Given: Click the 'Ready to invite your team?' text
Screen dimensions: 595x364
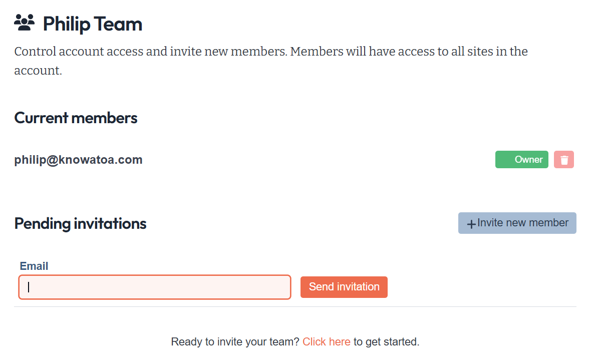Looking at the screenshot, I should [235, 342].
